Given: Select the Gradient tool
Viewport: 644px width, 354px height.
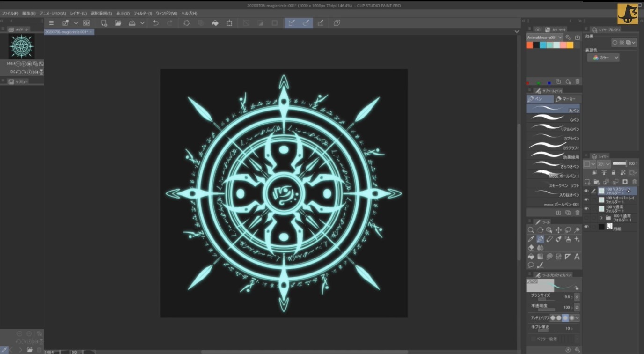Looking at the screenshot, I should pyautogui.click(x=540, y=256).
